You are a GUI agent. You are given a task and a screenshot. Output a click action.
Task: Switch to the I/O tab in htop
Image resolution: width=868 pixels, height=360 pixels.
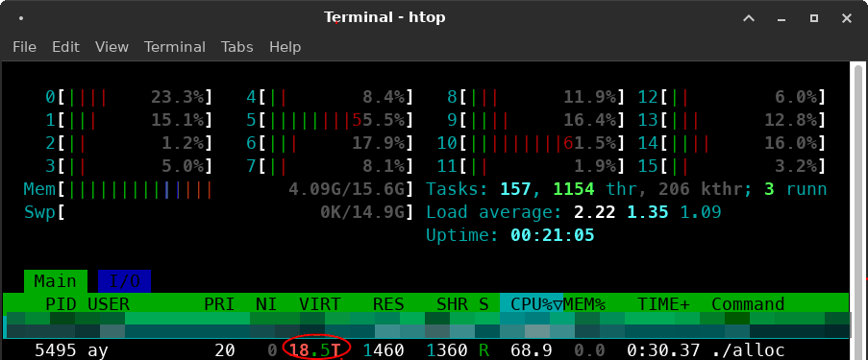pos(125,281)
